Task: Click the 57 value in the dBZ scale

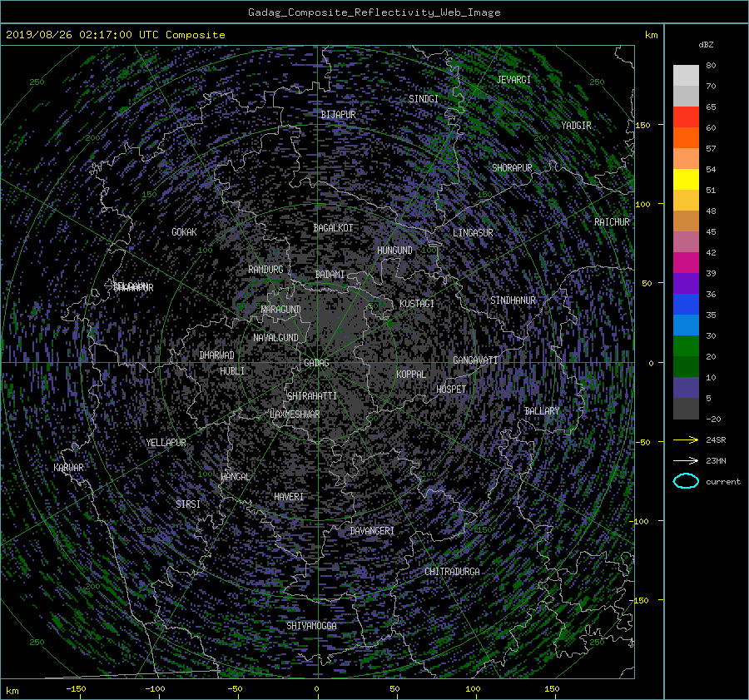Action: (x=711, y=149)
